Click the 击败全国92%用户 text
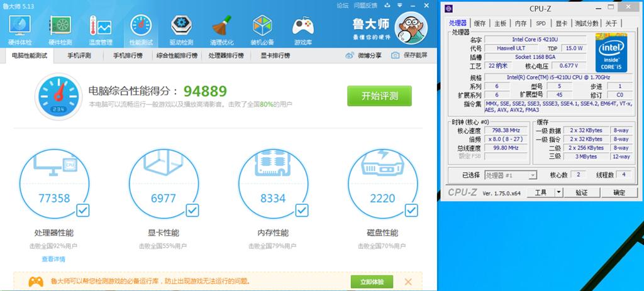The width and height of the screenshot is (644, 291). pyautogui.click(x=53, y=246)
